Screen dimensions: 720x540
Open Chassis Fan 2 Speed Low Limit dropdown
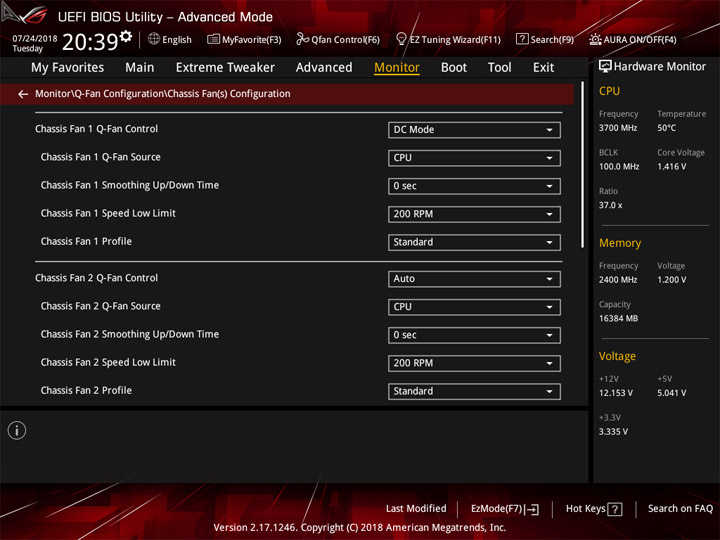tap(474, 363)
